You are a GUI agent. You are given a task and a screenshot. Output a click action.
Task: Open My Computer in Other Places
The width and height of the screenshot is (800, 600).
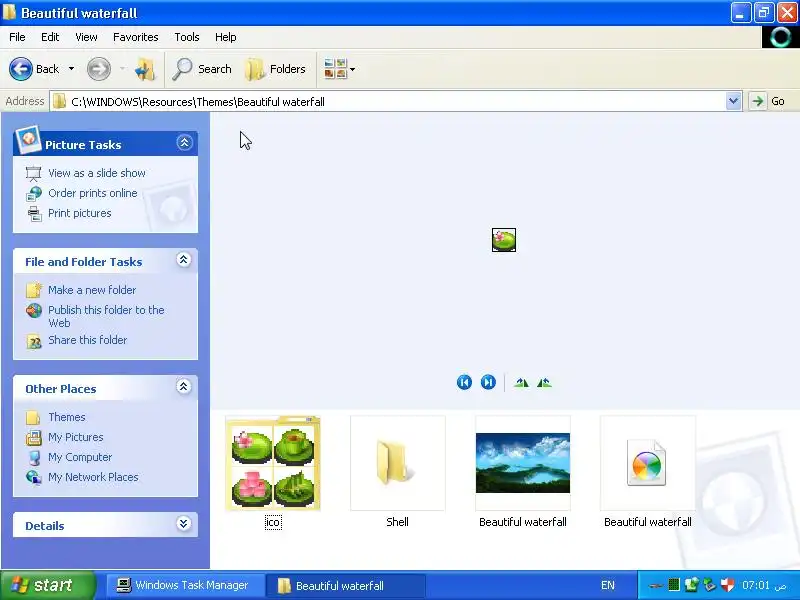tap(80, 457)
